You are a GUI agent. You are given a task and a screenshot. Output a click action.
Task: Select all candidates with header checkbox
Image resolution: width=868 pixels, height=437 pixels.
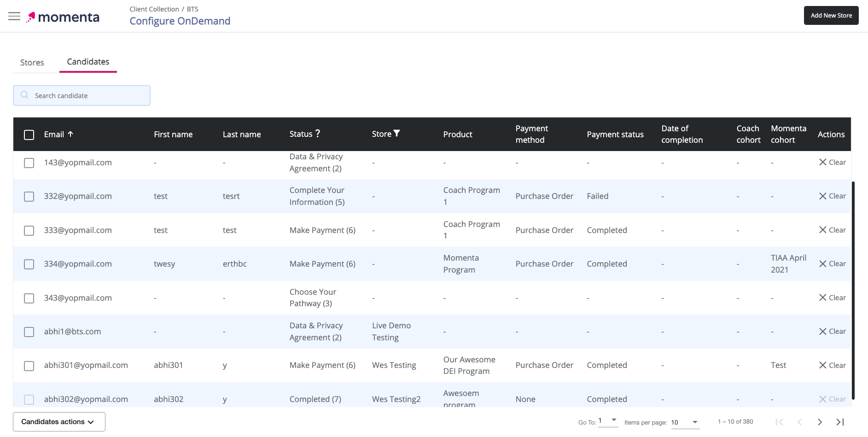tap(29, 134)
